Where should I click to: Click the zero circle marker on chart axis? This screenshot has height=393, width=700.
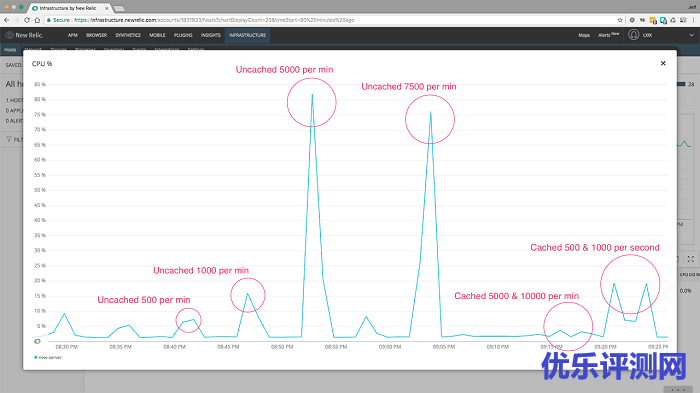38,341
